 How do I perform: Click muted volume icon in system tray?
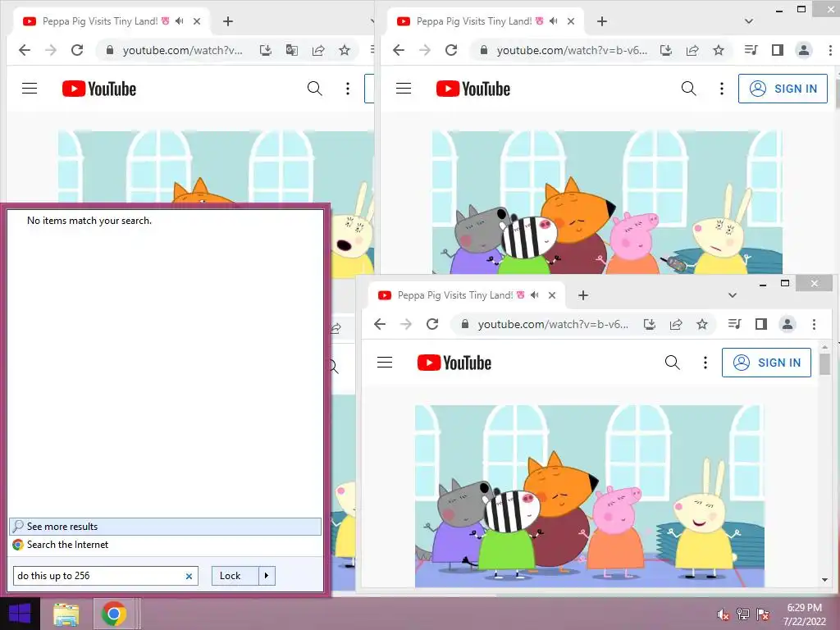(724, 614)
